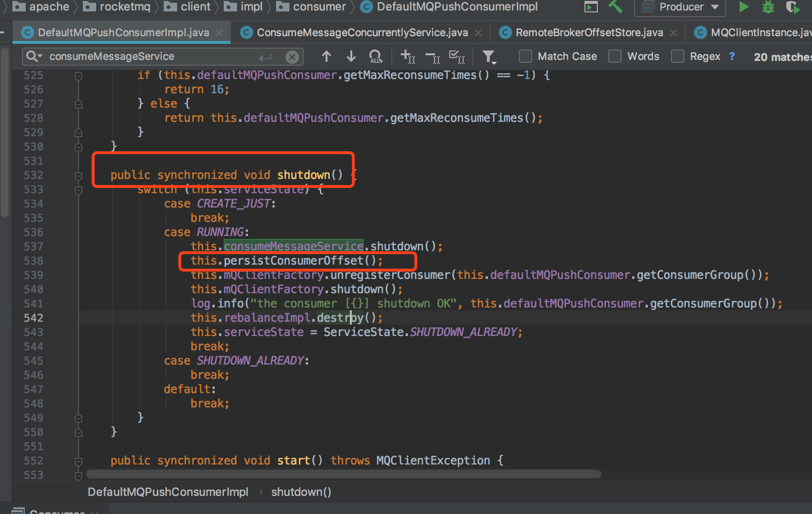Screen dimensions: 812x514
Task: Click the Build project hammer icon
Action: click(x=615, y=7)
